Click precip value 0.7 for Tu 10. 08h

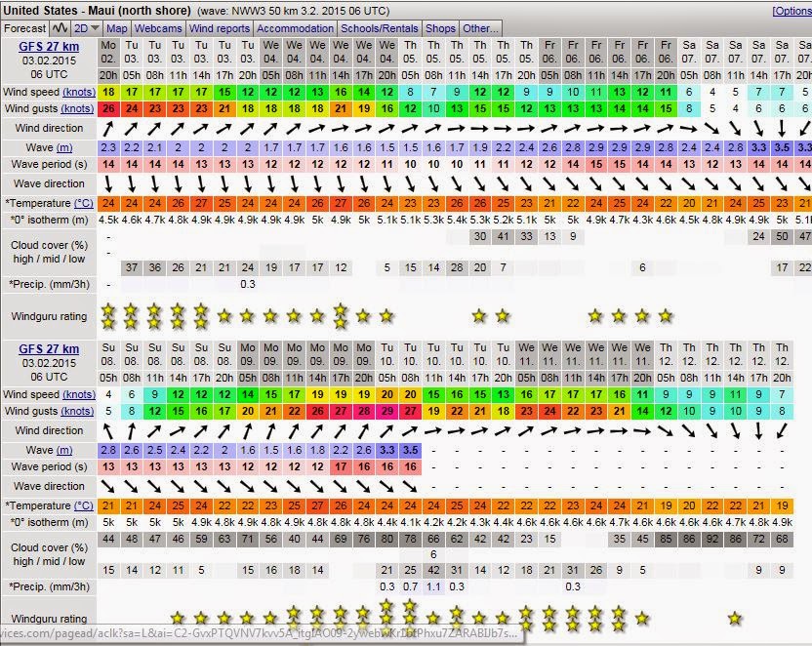pos(410,586)
